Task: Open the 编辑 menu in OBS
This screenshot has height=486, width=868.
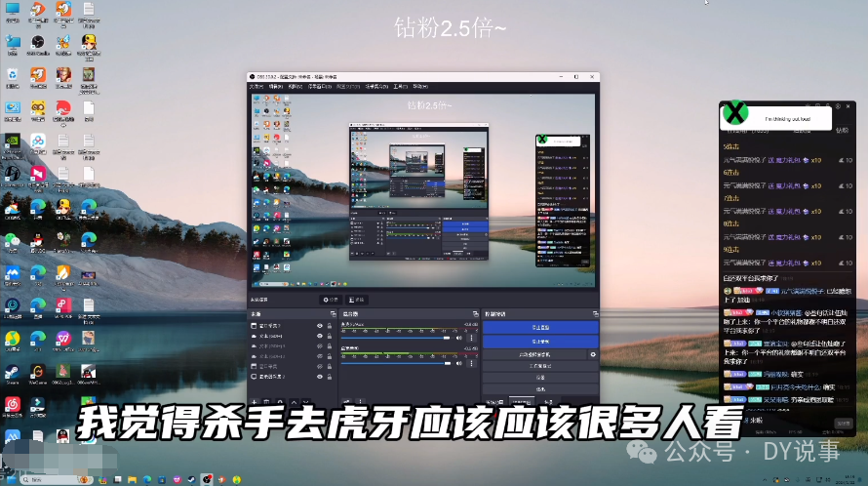Action: click(x=275, y=87)
